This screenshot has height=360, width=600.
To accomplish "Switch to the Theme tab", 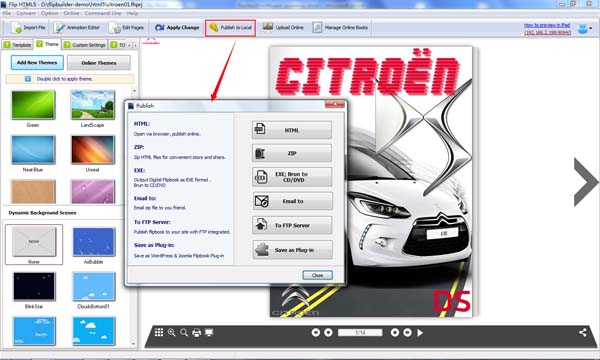I will click(47, 44).
